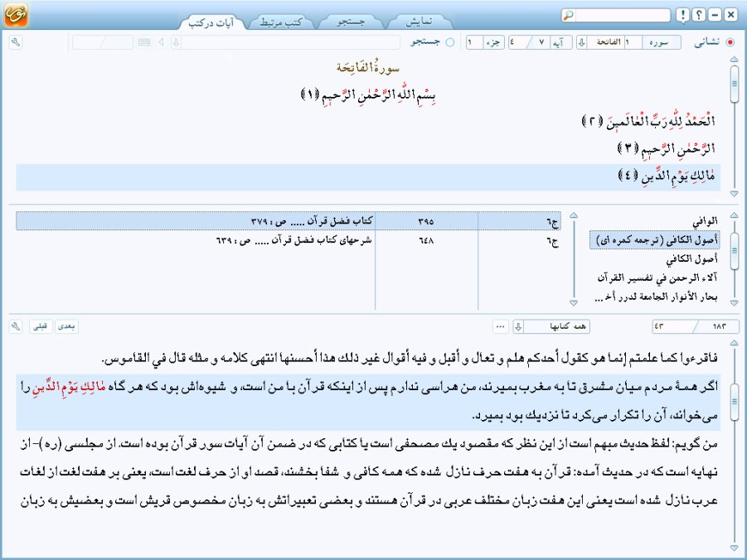Click the text pane scroll-down arrow
This screenshot has height=560, width=747.
pyautogui.click(x=734, y=548)
